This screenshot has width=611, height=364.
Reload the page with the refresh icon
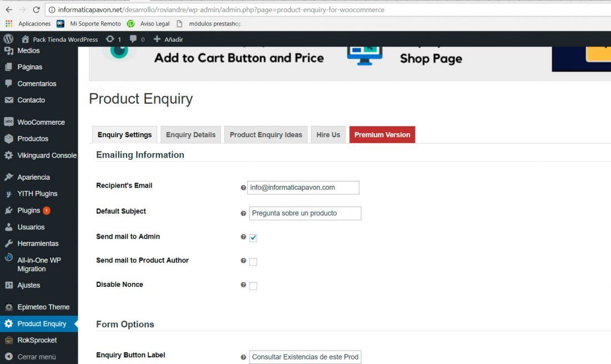click(36, 10)
